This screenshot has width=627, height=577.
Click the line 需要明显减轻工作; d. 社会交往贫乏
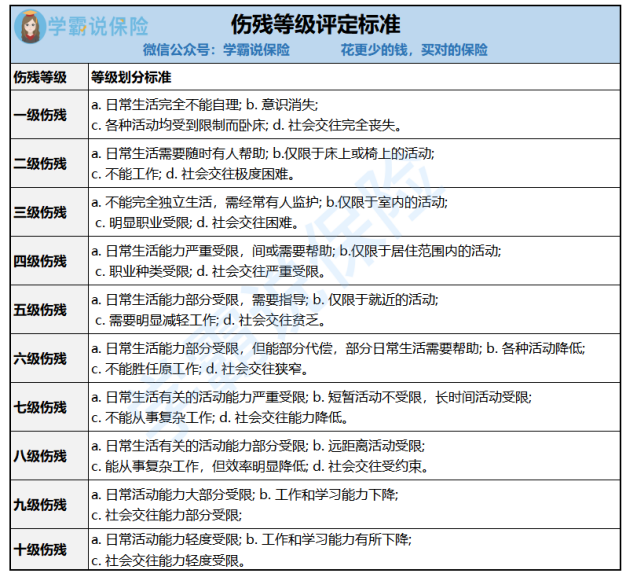pyautogui.click(x=210, y=320)
